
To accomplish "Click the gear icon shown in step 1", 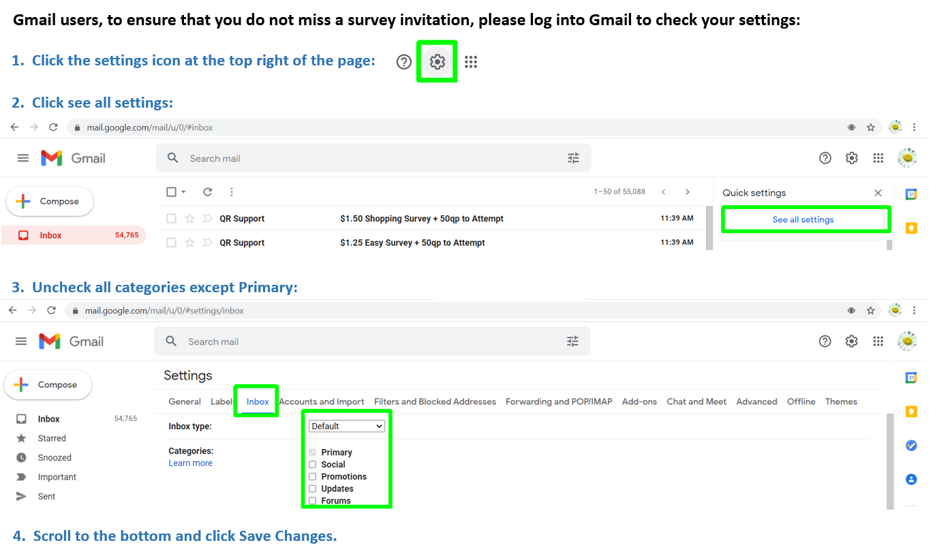I will point(437,62).
